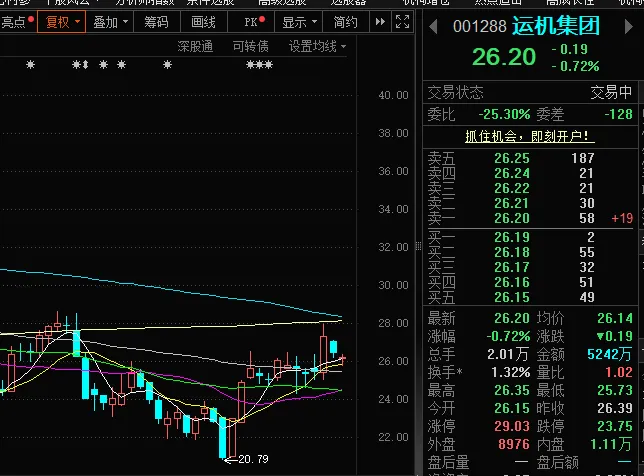
Task: Click the 换手 value 1.32%
Action: 511,373
